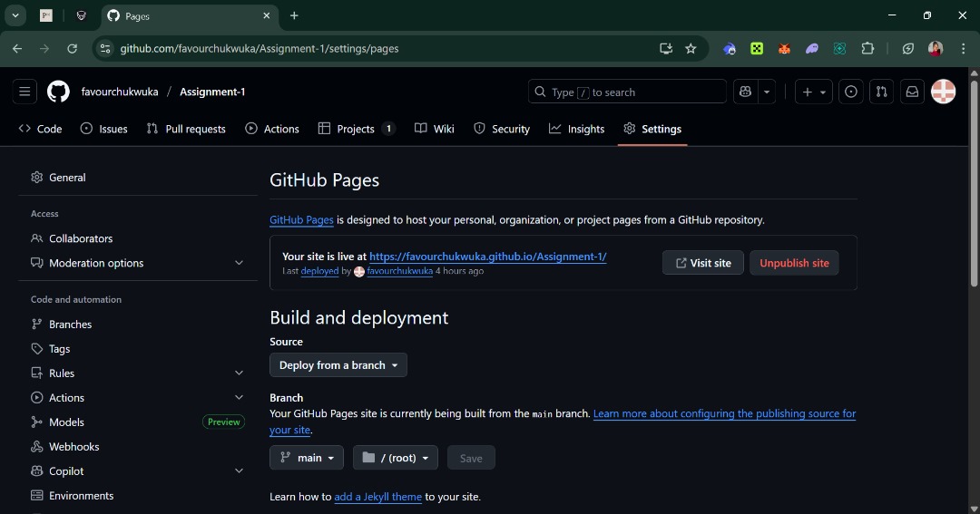Open the live site URL link
The height and width of the screenshot is (514, 980).
click(487, 256)
